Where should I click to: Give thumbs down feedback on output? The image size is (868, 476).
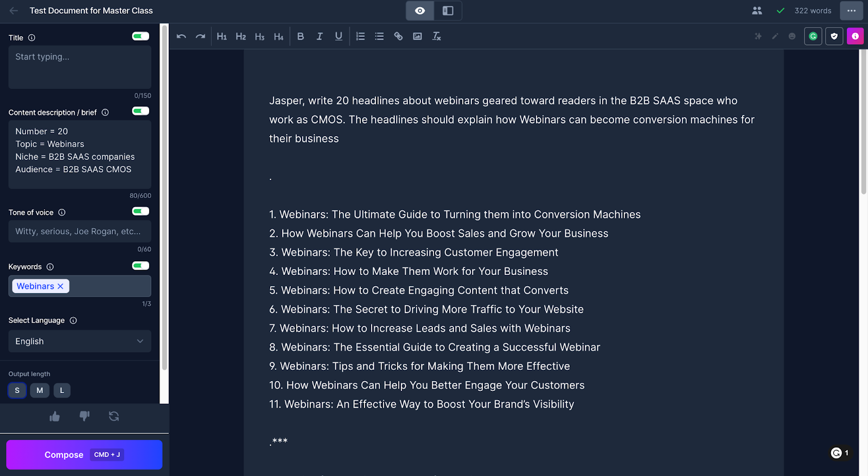tap(84, 416)
